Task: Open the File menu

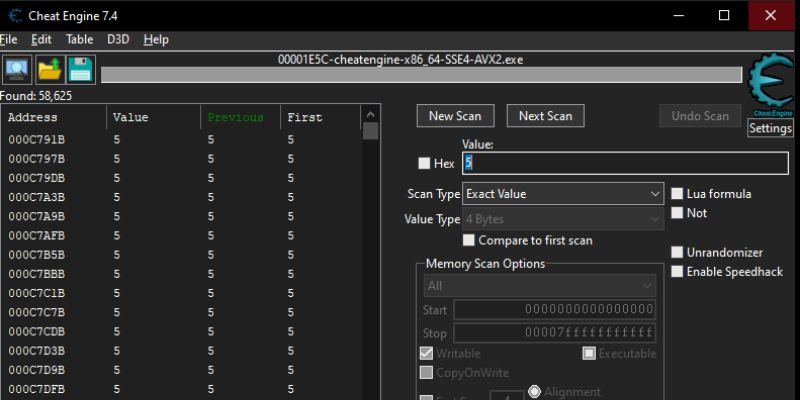Action: tap(9, 39)
